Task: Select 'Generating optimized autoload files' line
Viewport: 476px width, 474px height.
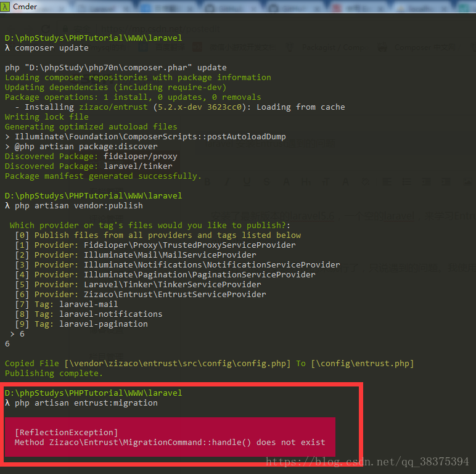Action: (x=91, y=127)
